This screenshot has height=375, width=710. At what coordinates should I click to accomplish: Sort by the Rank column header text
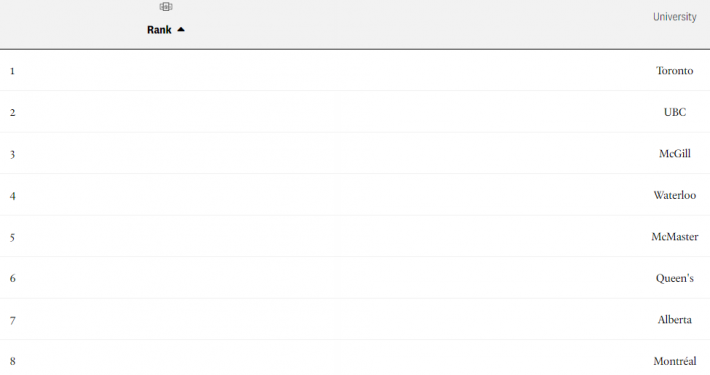(159, 30)
